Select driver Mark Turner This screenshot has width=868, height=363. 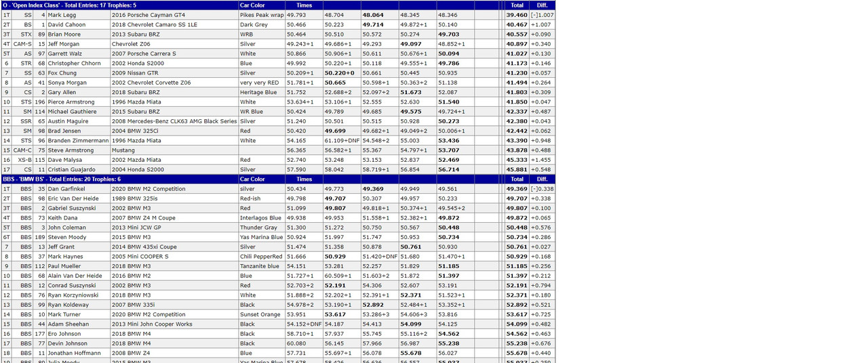coord(64,314)
